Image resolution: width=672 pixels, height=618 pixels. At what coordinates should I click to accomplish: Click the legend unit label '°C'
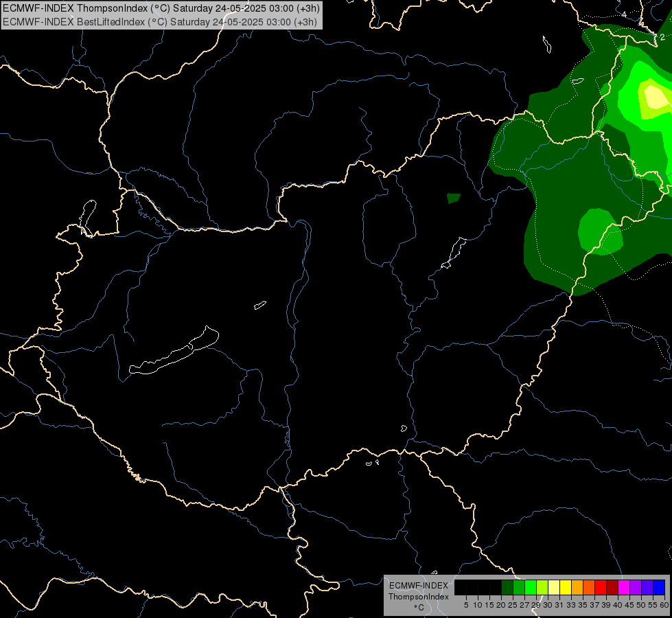pyautogui.click(x=419, y=608)
